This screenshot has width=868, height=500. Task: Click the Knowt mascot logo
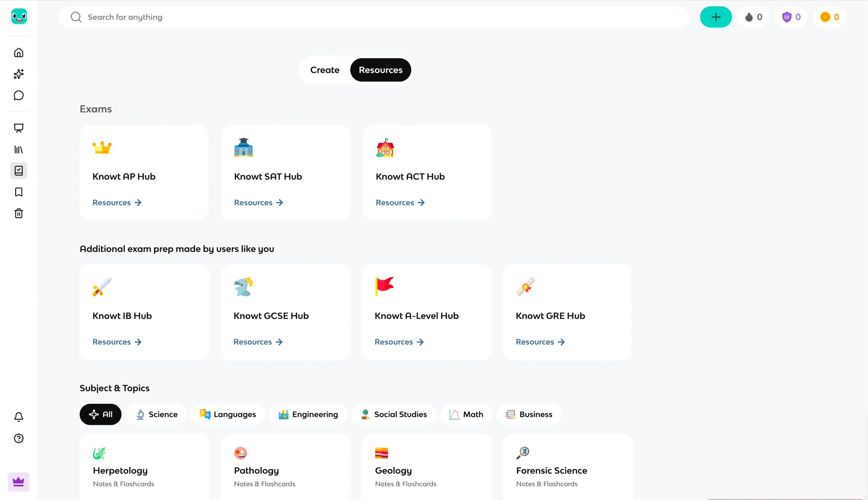(19, 17)
